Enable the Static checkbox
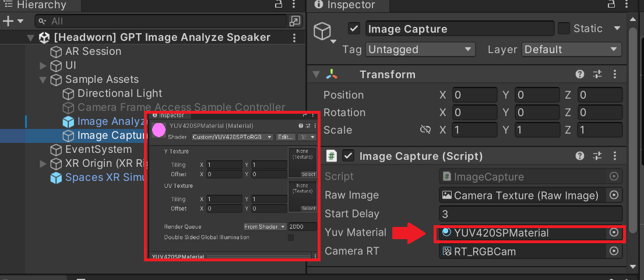 click(x=564, y=29)
